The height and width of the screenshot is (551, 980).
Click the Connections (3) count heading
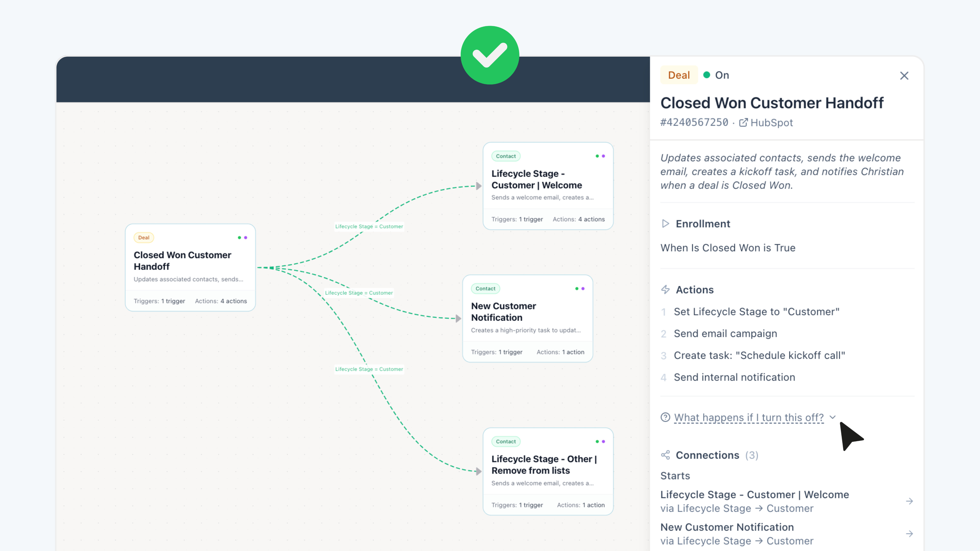click(717, 455)
